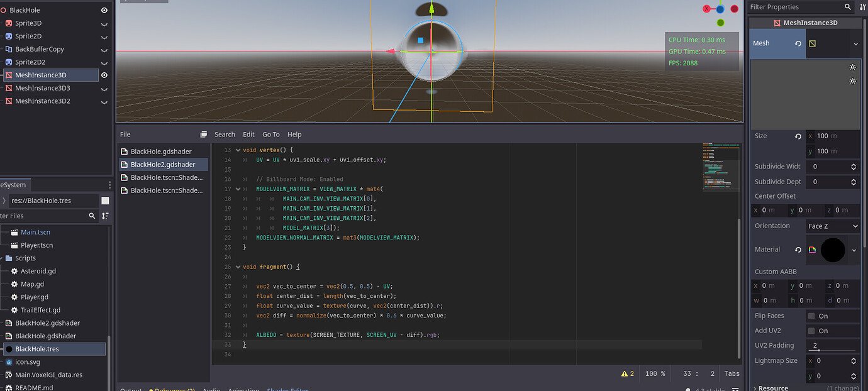The height and width of the screenshot is (391, 868).
Task: Click the black Material sphere color swatch
Action: 833,250
